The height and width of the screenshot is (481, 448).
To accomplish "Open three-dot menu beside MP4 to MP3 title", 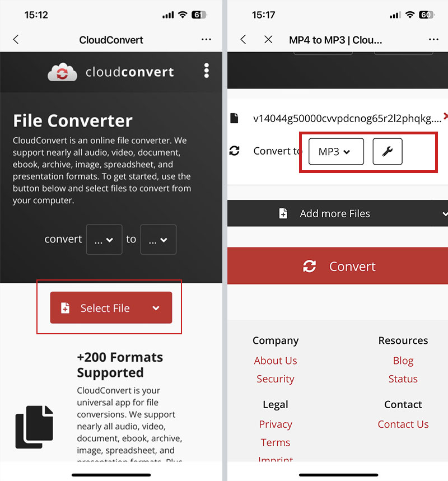I will (433, 40).
